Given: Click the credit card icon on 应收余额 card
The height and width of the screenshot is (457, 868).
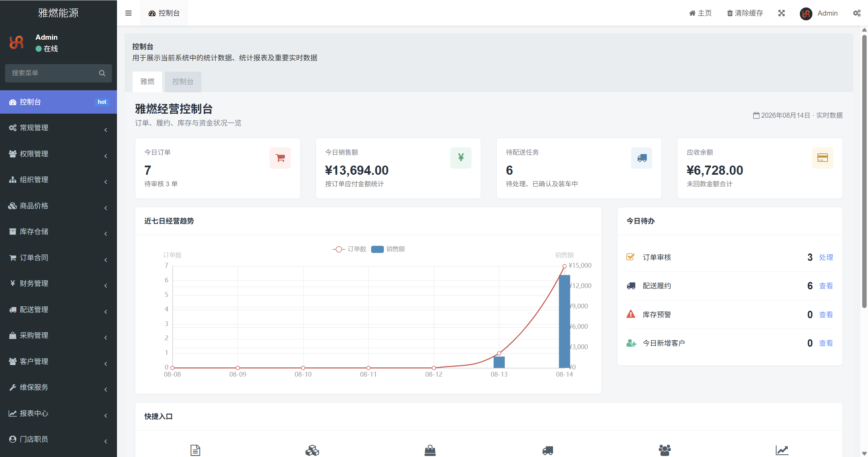Looking at the screenshot, I should click(823, 158).
